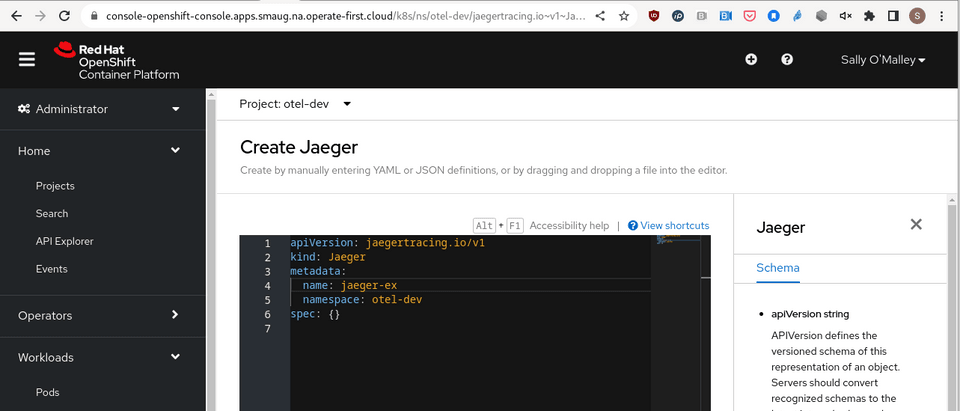This screenshot has width=960, height=411.
Task: Open the browser profile avatar
Action: (x=917, y=16)
